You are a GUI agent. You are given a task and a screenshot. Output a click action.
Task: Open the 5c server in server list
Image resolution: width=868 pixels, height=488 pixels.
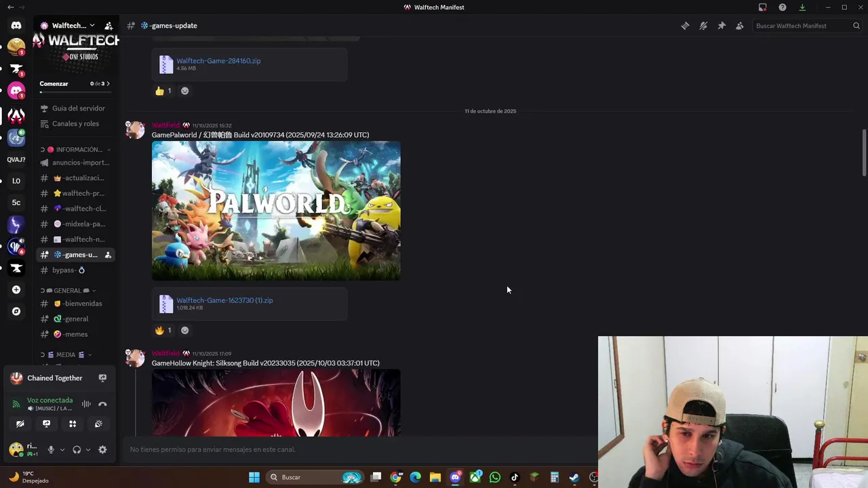[16, 203]
